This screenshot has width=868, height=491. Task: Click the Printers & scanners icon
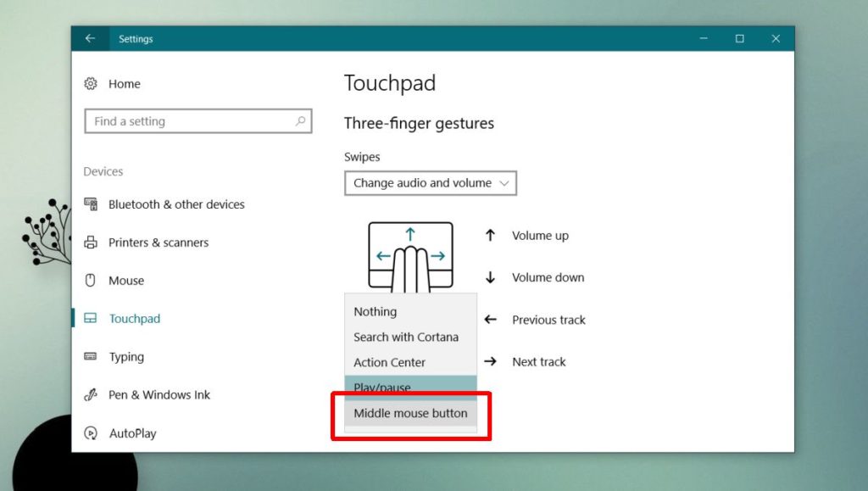coord(91,243)
